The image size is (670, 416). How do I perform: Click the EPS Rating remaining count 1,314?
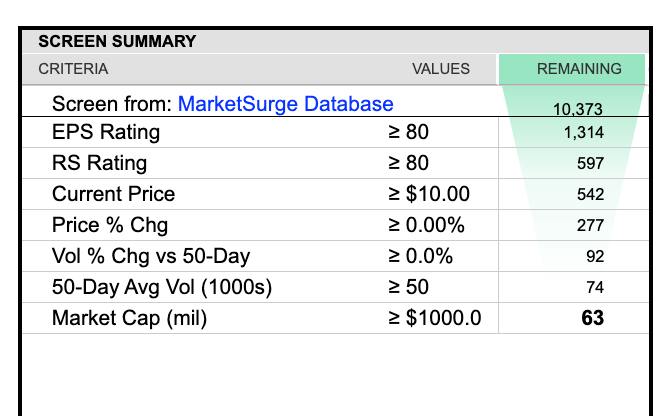pos(583,132)
